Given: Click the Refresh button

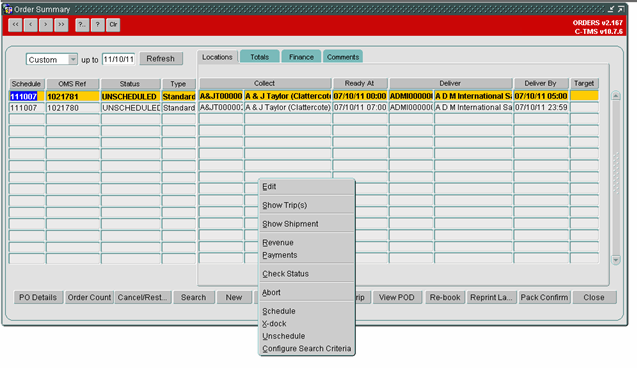Looking at the screenshot, I should [161, 58].
